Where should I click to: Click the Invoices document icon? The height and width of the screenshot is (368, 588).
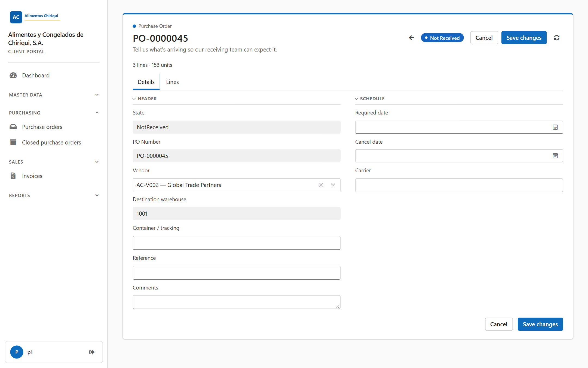pyautogui.click(x=13, y=176)
